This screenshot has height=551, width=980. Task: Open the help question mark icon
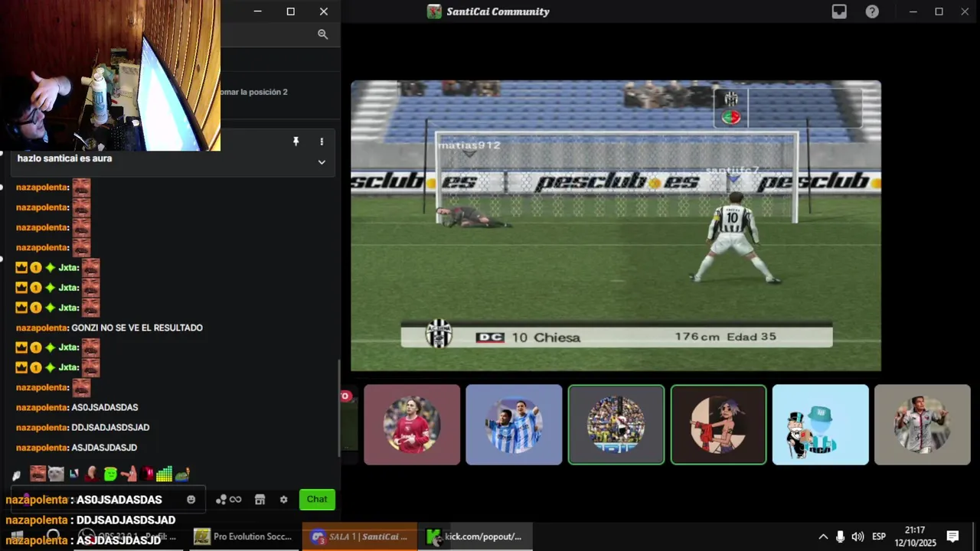pyautogui.click(x=872, y=11)
